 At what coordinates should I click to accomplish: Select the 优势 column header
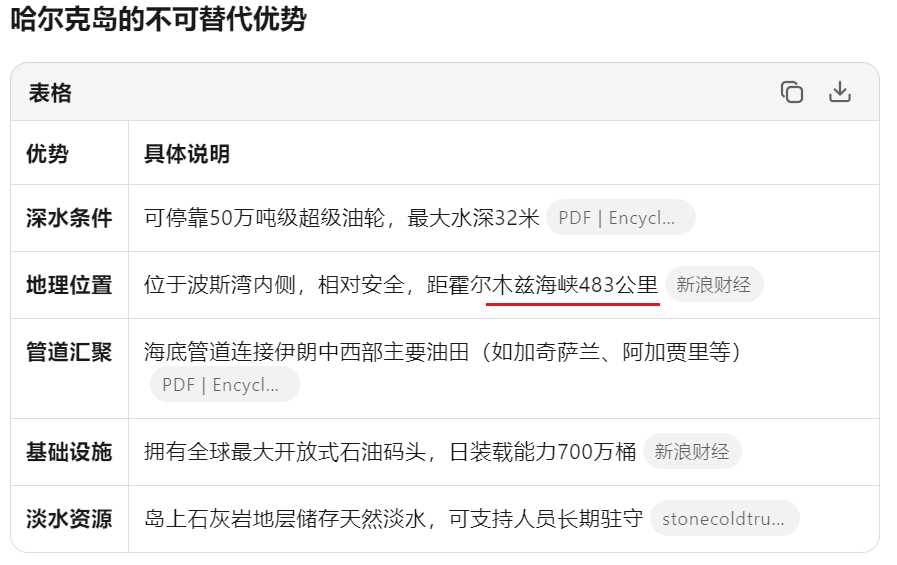click(47, 154)
